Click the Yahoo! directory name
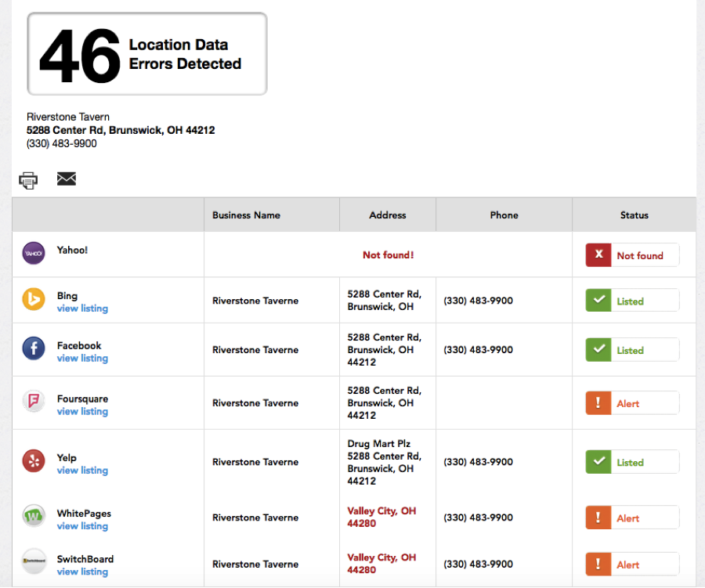 coord(72,250)
